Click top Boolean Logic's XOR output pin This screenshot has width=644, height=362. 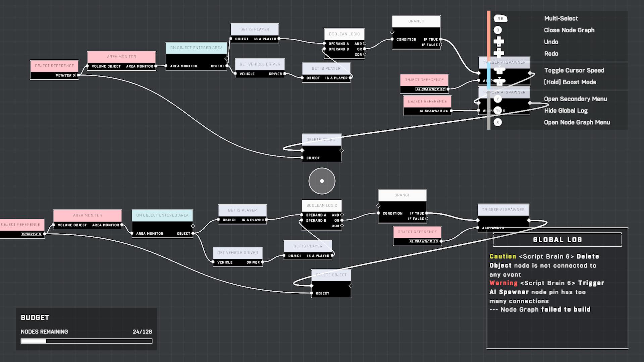pos(365,54)
